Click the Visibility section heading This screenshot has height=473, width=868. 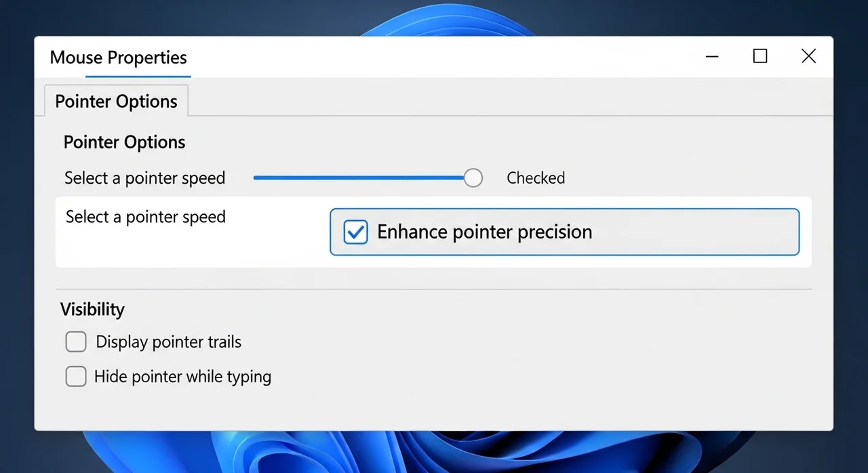(92, 310)
